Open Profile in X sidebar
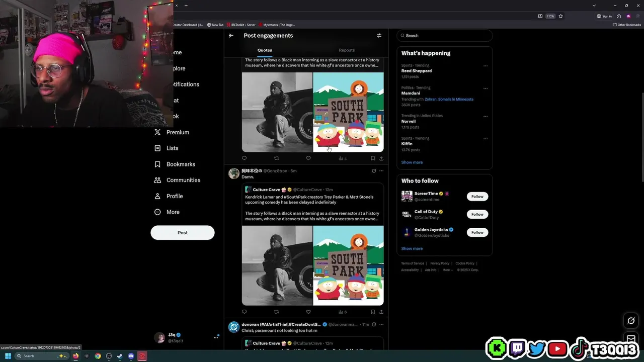644x362 pixels. (169, 196)
